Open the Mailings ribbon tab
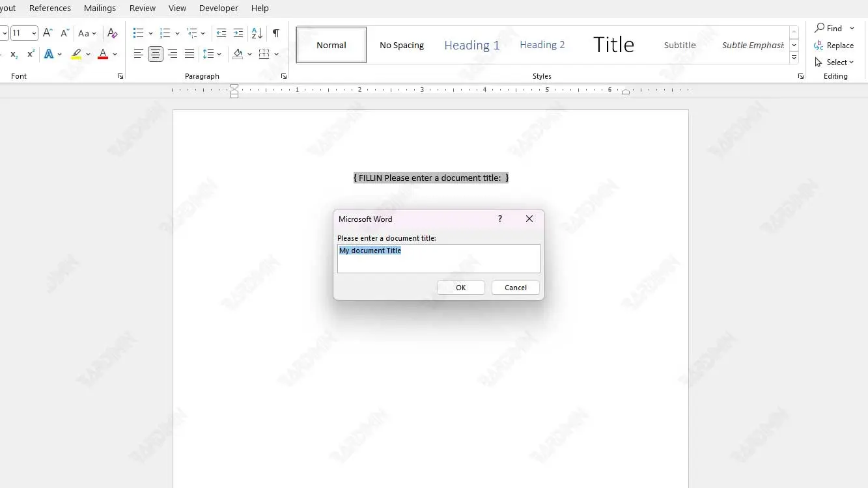This screenshot has height=488, width=868. 100,8
